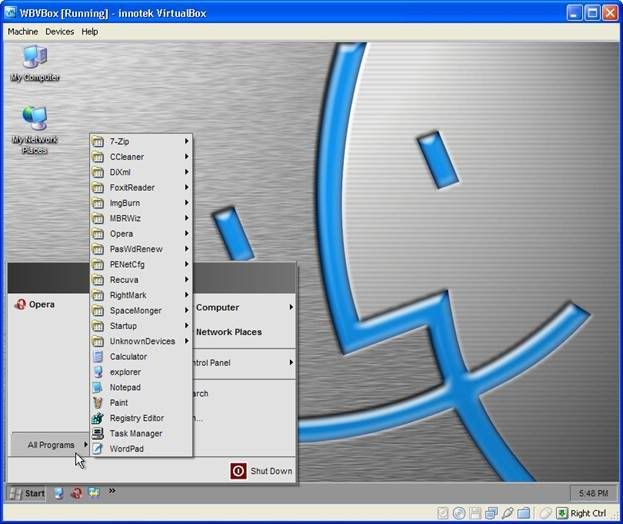Click VirtualBox CD/DVD status icon
This screenshot has height=524, width=623.
(x=459, y=513)
